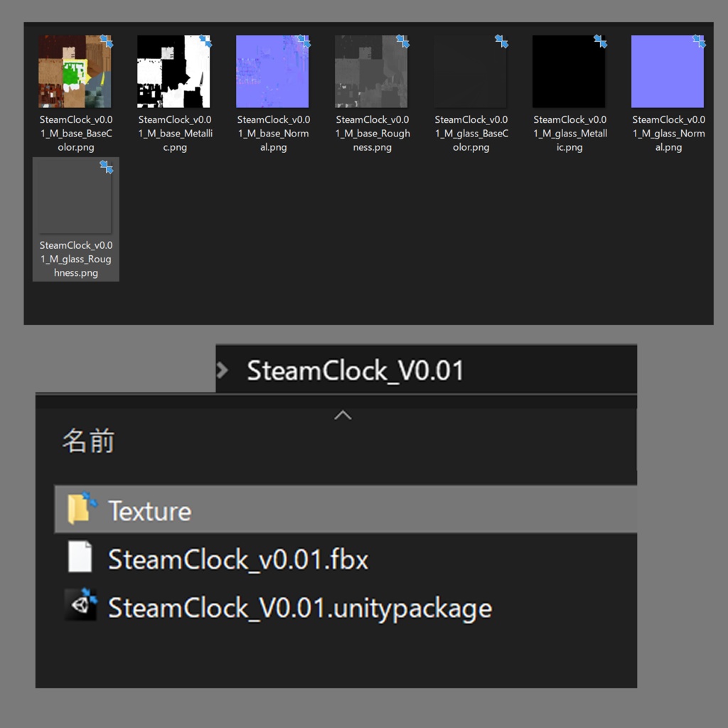Screen dimensions: 728x728
Task: Click sync overlay on base_Normal texture
Action: 304,41
